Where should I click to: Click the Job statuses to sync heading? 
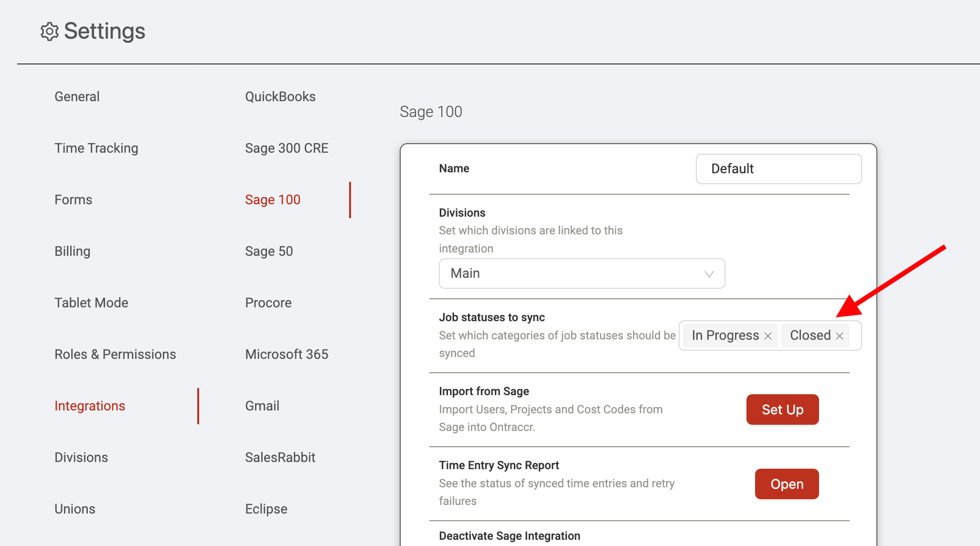coord(492,317)
